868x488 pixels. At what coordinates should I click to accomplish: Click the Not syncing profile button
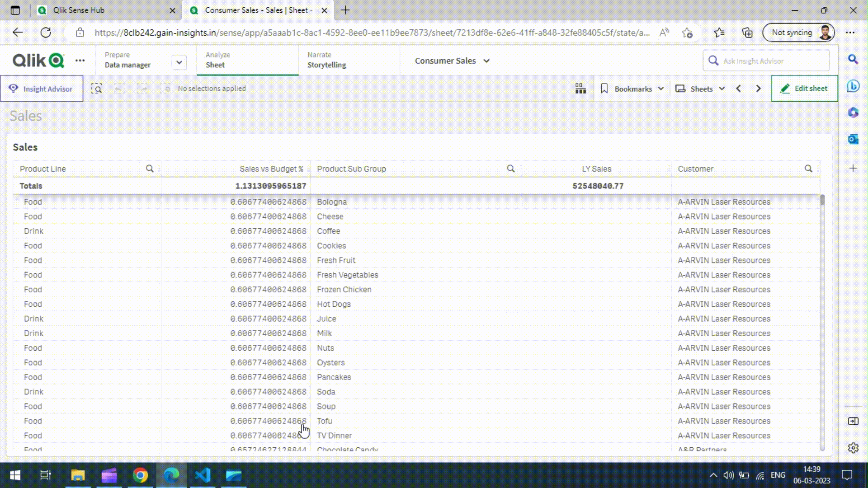(798, 33)
